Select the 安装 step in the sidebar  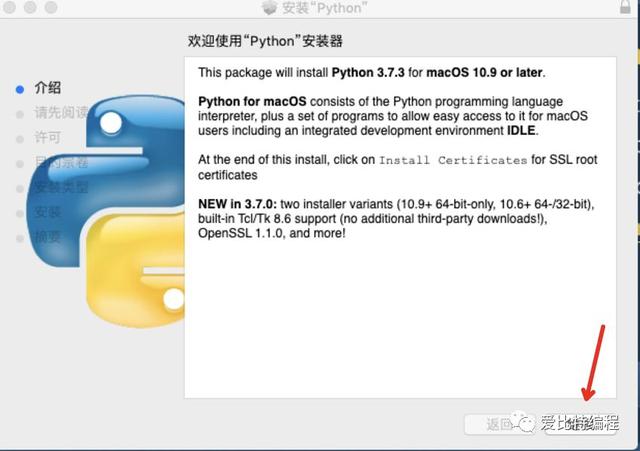tap(48, 212)
